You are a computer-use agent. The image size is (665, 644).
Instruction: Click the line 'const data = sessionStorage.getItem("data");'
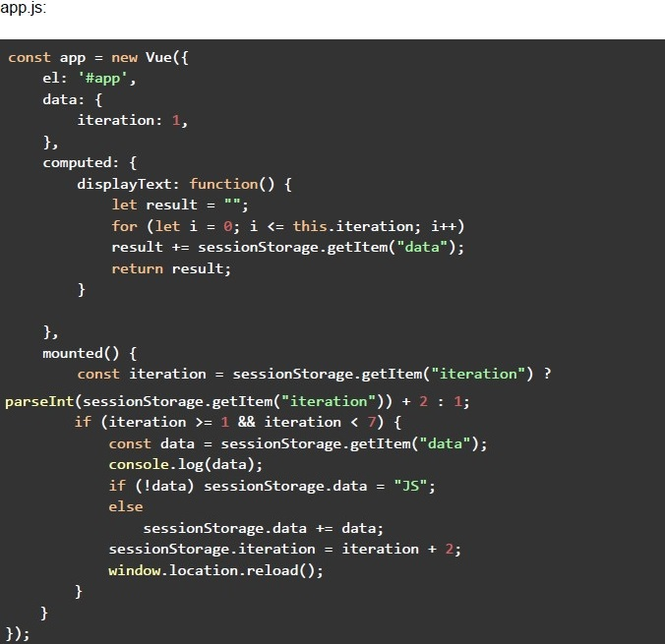298,443
